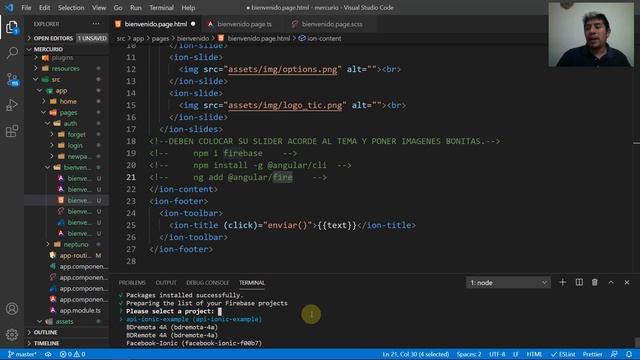The image size is (640, 360).
Task: Click the Prettier status item
Action: (x=592, y=354)
